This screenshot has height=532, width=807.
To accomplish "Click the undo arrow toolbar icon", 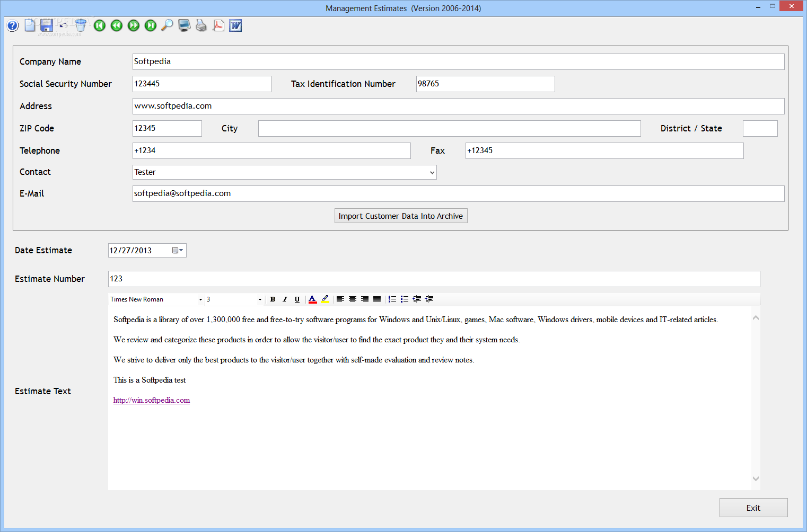I will pyautogui.click(x=64, y=24).
